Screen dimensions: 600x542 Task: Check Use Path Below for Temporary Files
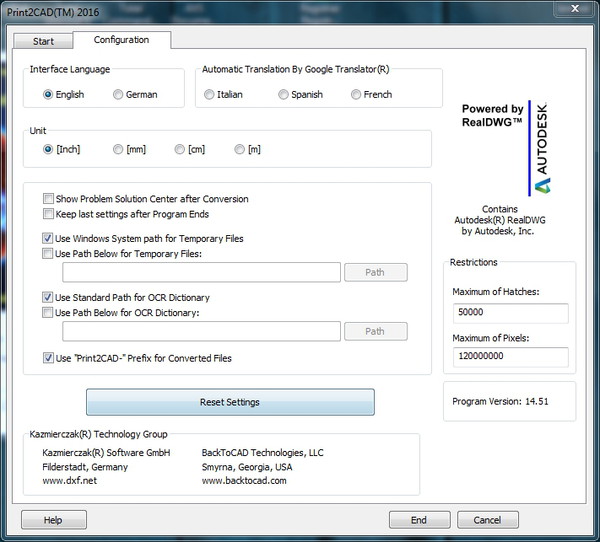point(122,254)
